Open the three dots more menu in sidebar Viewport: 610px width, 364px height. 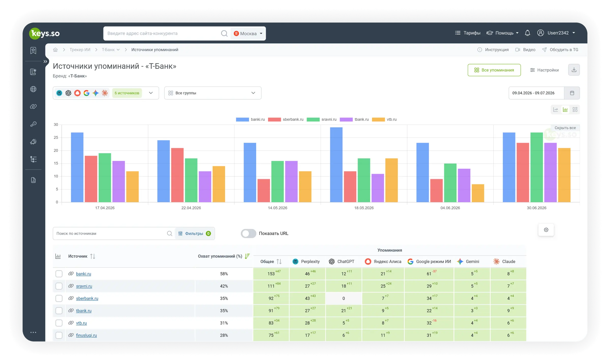pos(33,333)
